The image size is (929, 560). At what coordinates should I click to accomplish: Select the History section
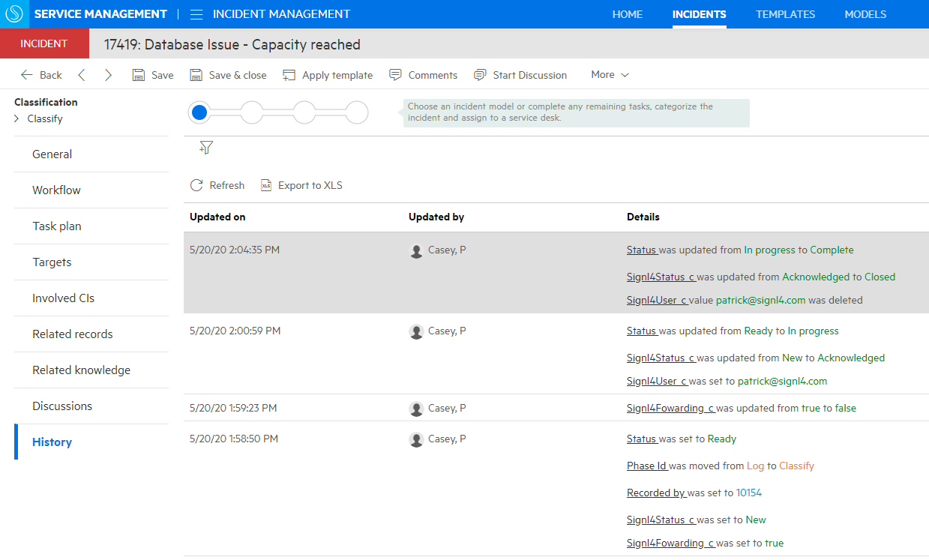tap(91, 442)
